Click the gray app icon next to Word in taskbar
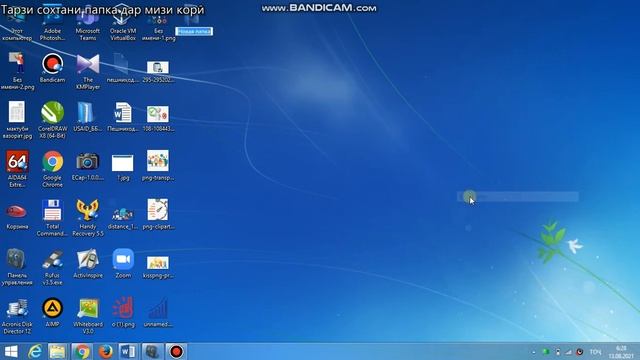This screenshot has height=360, width=640. pos(152,351)
